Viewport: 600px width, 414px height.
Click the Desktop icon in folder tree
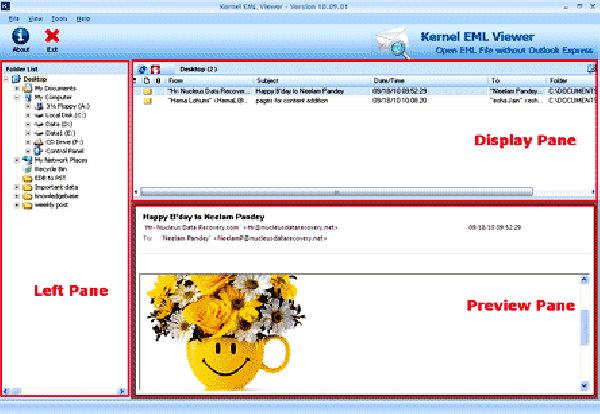(x=16, y=79)
